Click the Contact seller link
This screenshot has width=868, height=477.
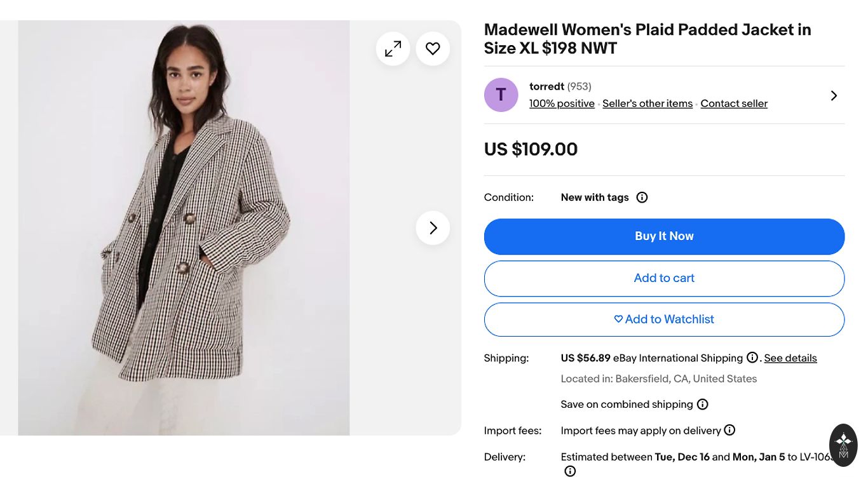733,104
